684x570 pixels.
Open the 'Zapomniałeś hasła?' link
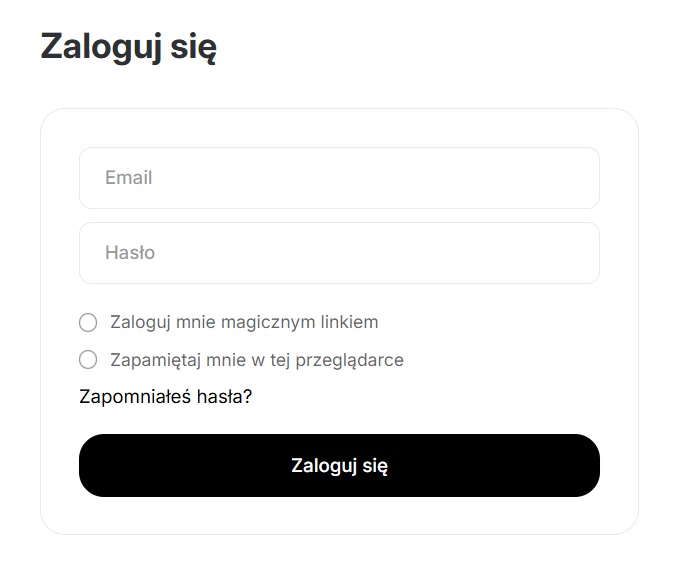click(165, 397)
